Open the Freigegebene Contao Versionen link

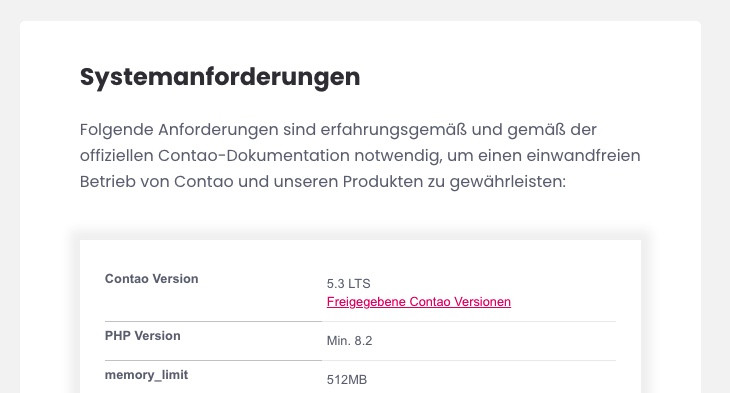419,302
